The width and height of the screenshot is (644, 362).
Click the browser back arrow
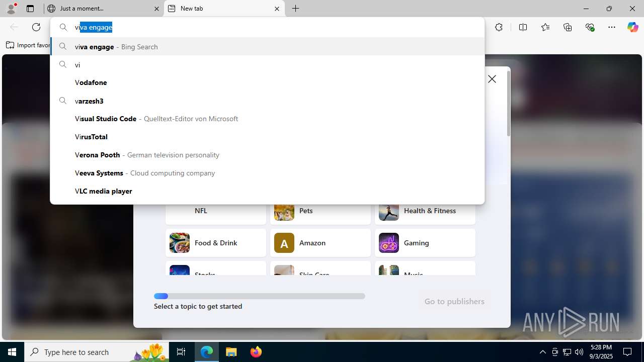point(14,27)
